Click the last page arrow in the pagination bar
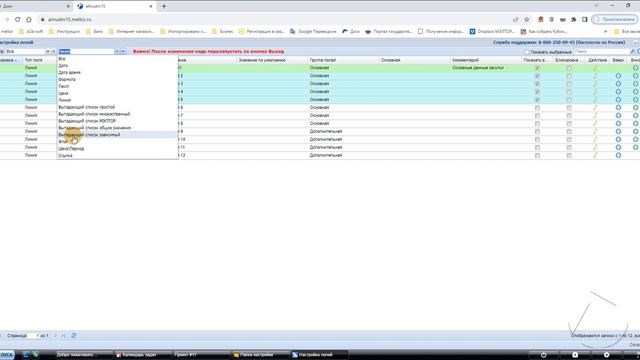This screenshot has height=360, width=640. click(x=63, y=336)
